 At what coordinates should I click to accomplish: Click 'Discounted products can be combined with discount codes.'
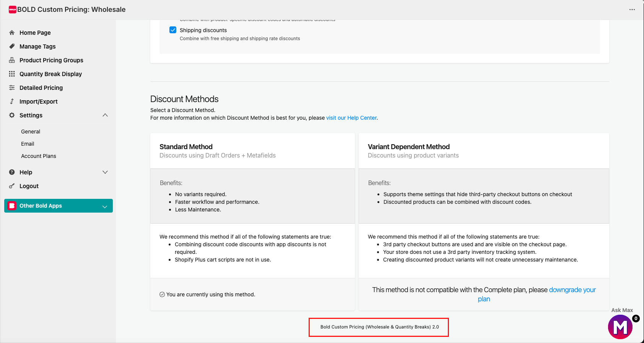pos(457,202)
